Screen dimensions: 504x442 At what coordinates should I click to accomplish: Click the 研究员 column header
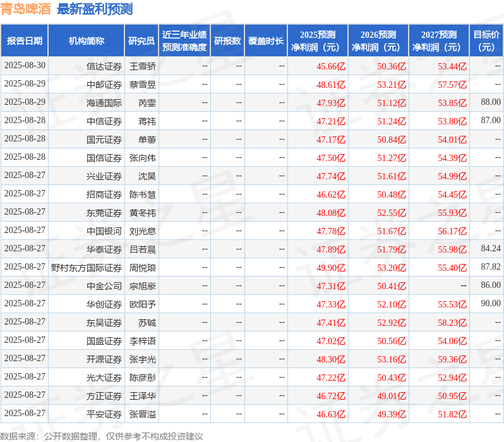[141, 41]
